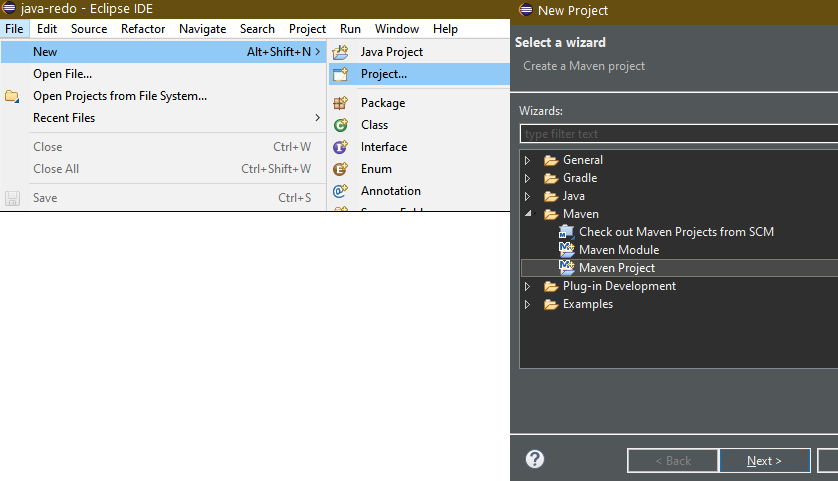
Task: Open the Window menu
Action: click(x=397, y=29)
